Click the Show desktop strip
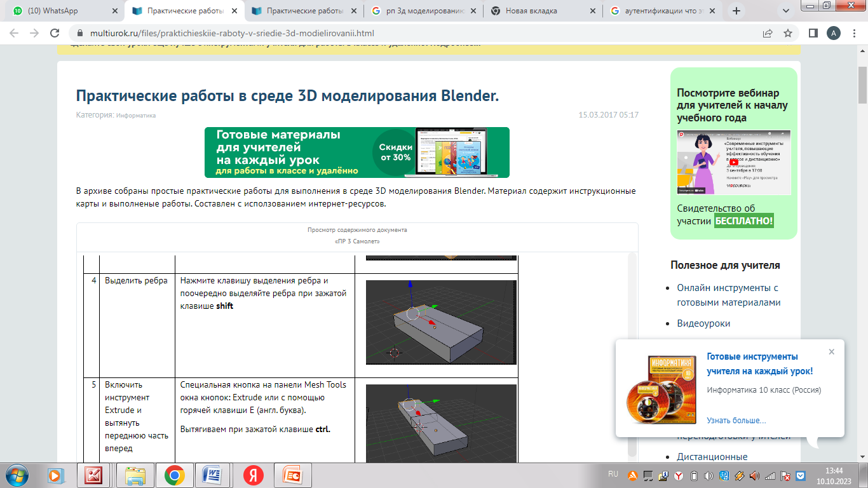This screenshot has height=488, width=868. pos(864,475)
